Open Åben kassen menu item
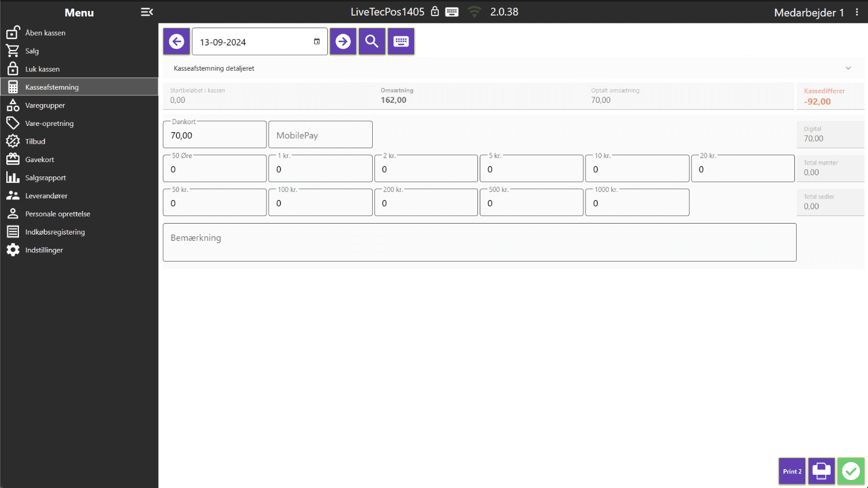The width and height of the screenshot is (868, 488). 79,33
